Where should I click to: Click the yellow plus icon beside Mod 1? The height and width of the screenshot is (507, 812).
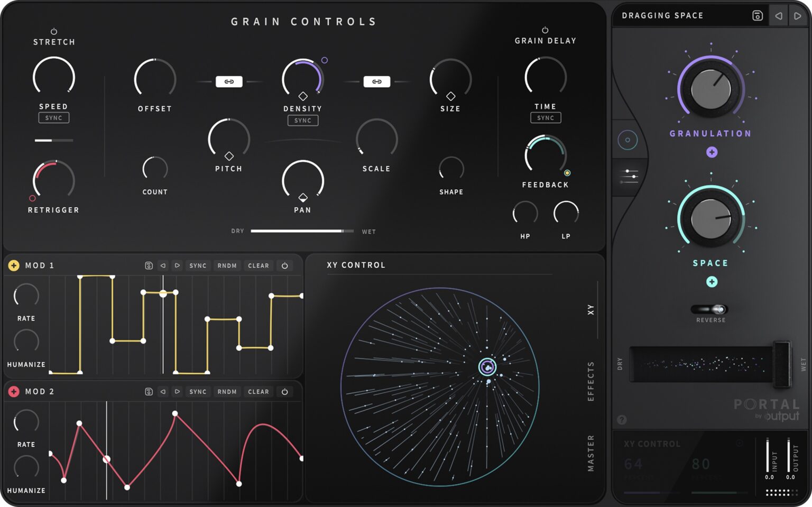[14, 265]
